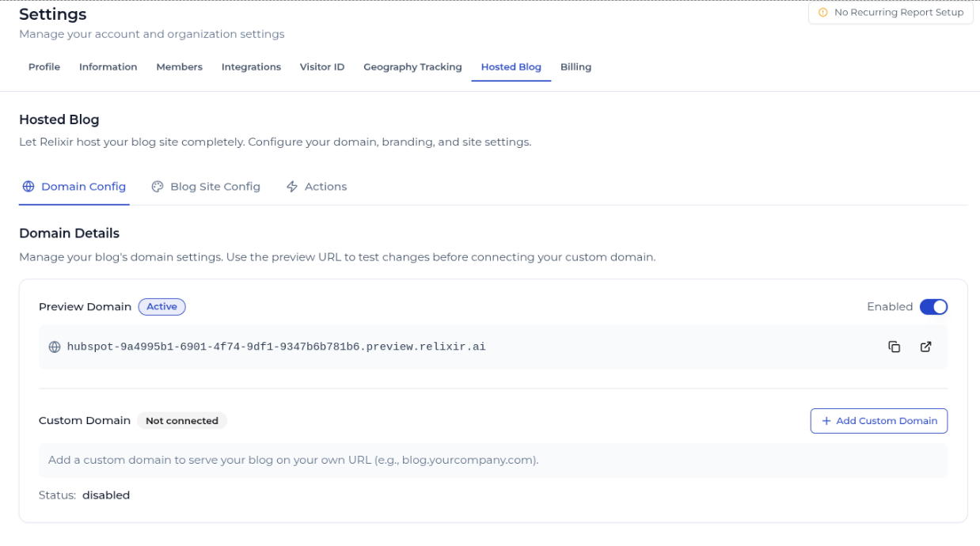Click the warning icon in report notice
This screenshot has height=546, width=980.
(x=823, y=13)
